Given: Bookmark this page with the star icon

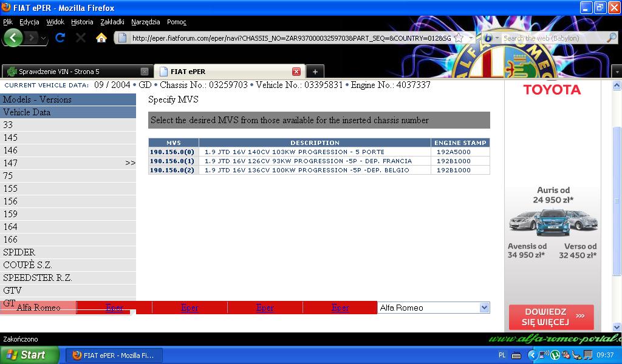Looking at the screenshot, I should click(x=459, y=38).
